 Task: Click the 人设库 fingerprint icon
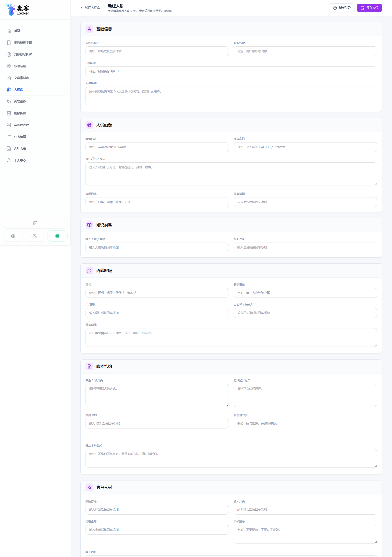point(9,90)
